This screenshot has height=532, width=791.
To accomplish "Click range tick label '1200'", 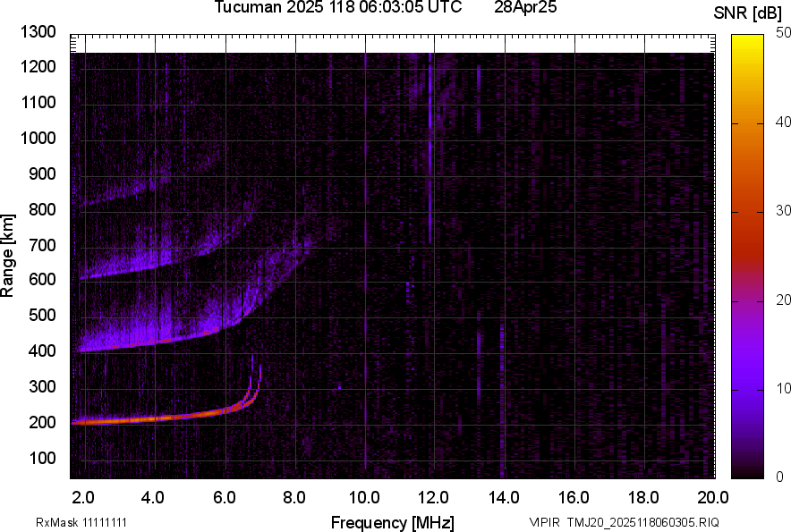I will [38, 66].
